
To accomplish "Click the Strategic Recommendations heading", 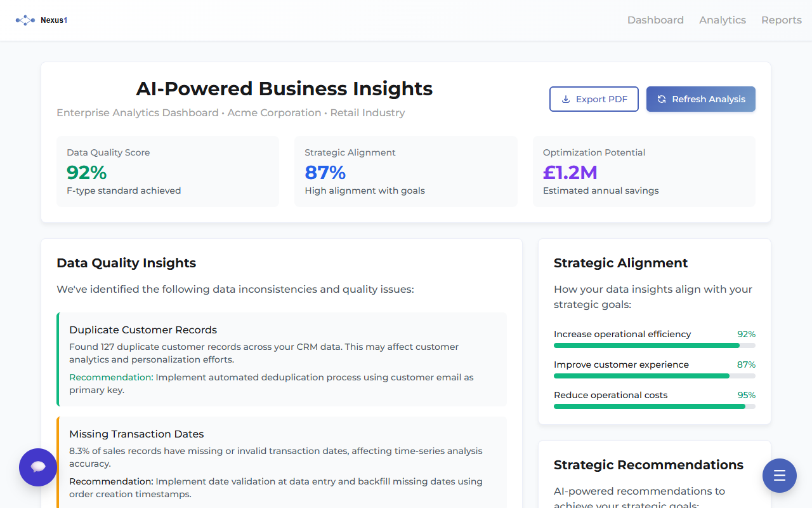I will coord(648,465).
